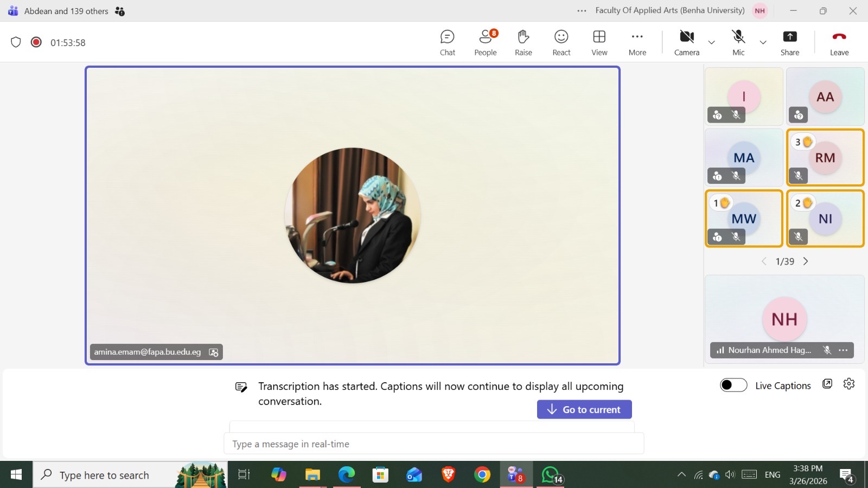Enable the Live Captions switch

click(x=733, y=385)
